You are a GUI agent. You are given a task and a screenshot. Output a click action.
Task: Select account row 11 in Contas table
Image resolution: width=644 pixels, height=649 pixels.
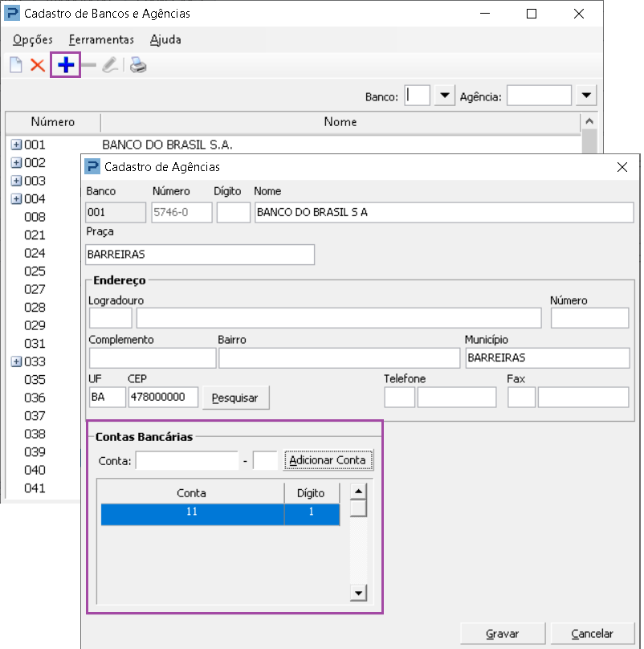220,514
